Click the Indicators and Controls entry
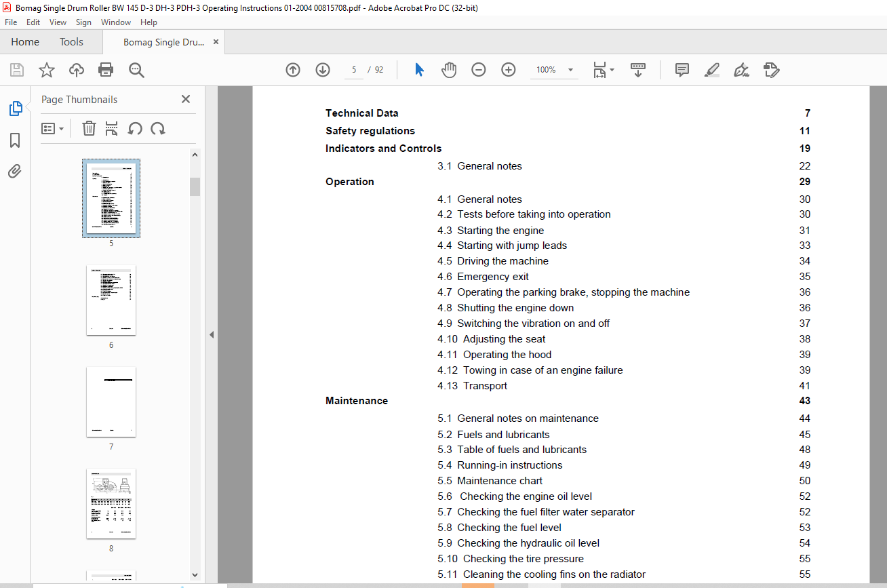 coord(383,149)
